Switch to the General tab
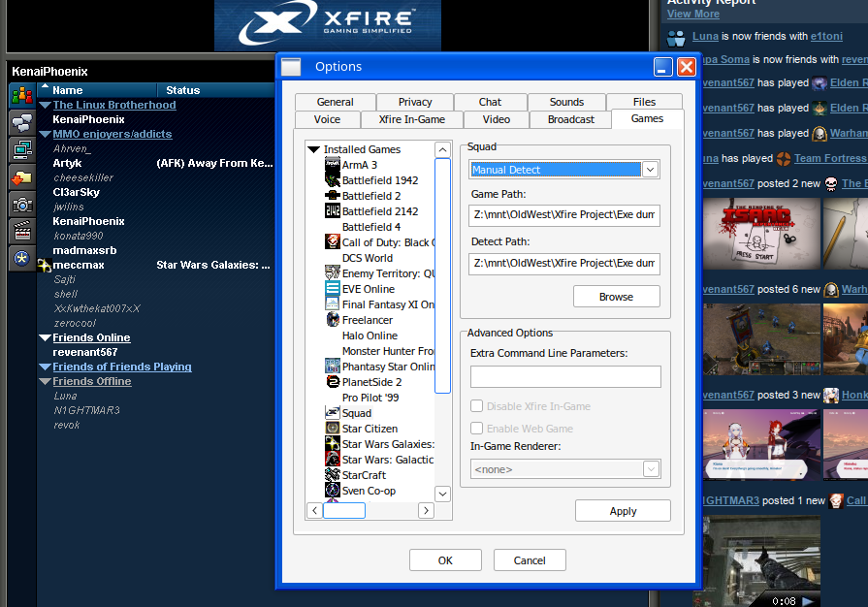The height and width of the screenshot is (607, 868). pos(335,102)
